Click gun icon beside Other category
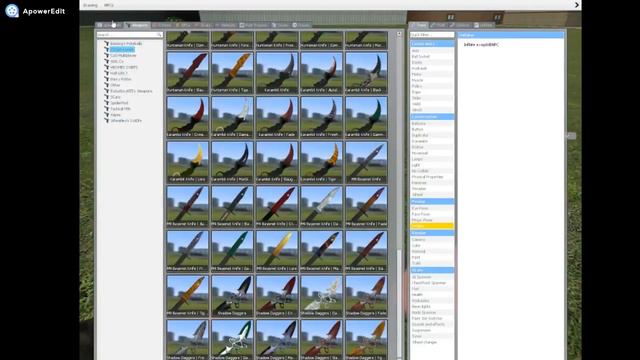The height and width of the screenshot is (360, 640). click(107, 85)
